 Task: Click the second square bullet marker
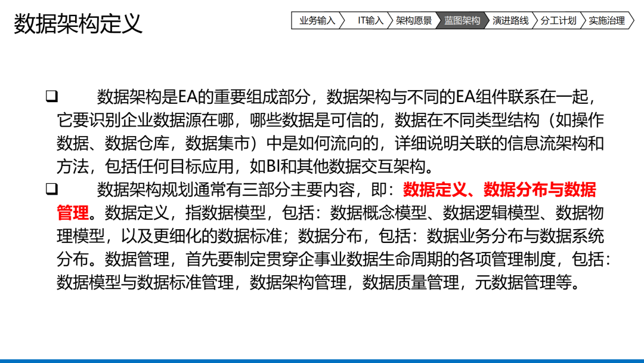point(52,189)
